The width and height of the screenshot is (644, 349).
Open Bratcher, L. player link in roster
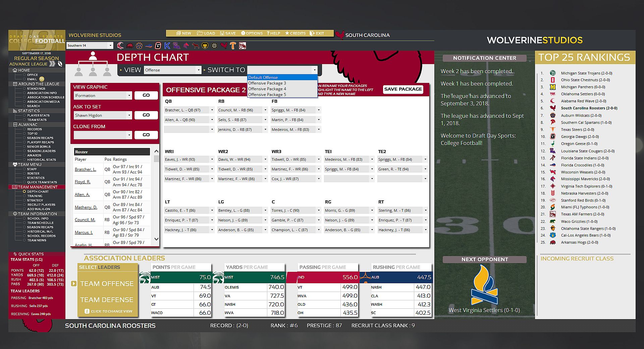pos(85,169)
